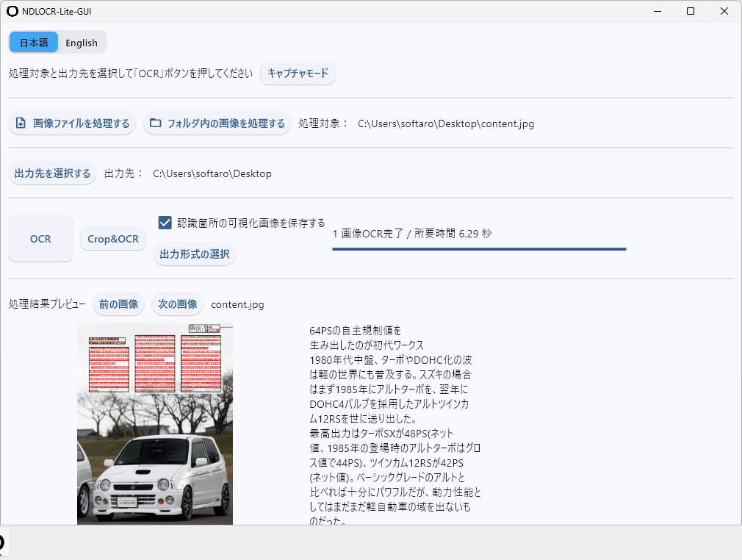
Task: Click the content.jpg filename label
Action: [x=237, y=304]
